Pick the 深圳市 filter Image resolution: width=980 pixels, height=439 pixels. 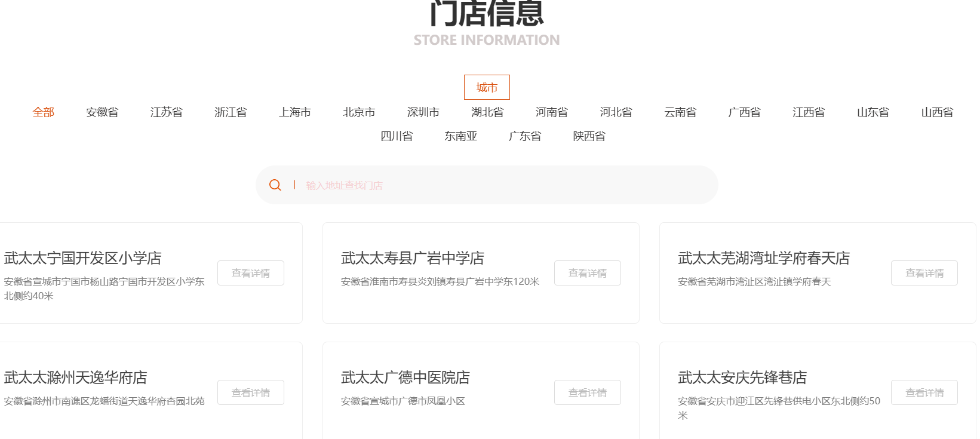423,112
